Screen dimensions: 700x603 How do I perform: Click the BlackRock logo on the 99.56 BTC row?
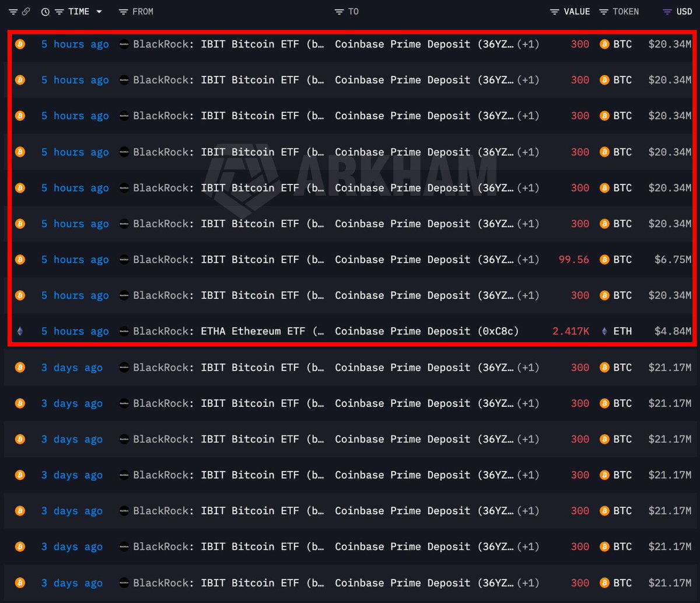coord(124,259)
